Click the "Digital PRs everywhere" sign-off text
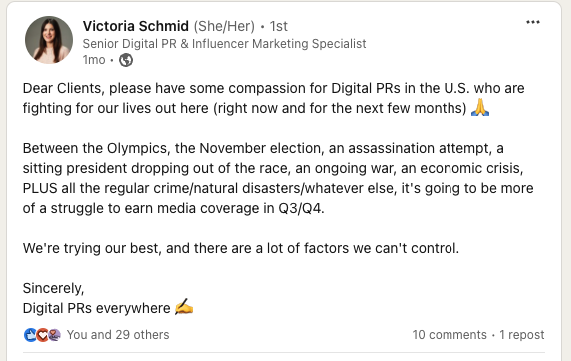 97,308
